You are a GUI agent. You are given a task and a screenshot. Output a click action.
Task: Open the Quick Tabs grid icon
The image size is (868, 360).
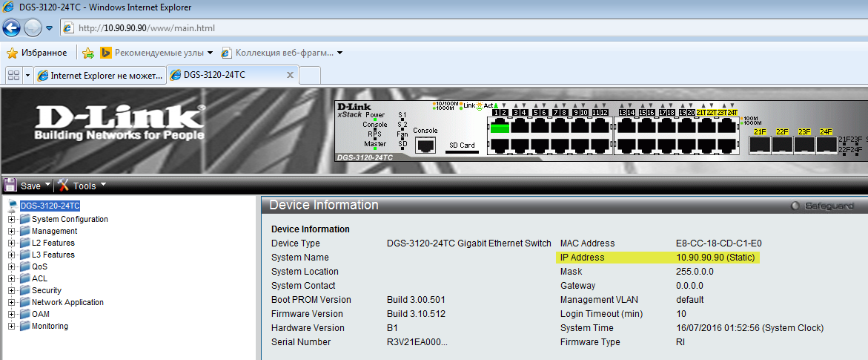click(13, 76)
